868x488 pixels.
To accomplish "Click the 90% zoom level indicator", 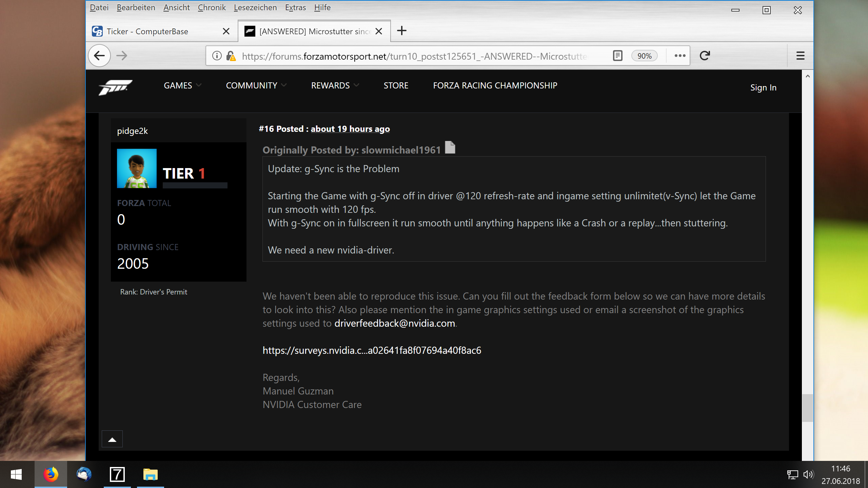I will (644, 56).
